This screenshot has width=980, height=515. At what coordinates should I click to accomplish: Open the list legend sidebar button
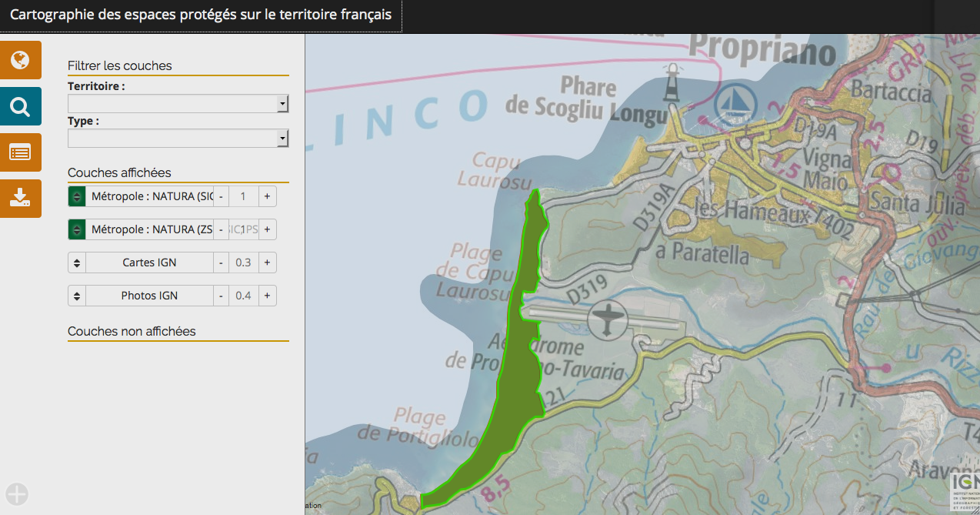tap(20, 152)
